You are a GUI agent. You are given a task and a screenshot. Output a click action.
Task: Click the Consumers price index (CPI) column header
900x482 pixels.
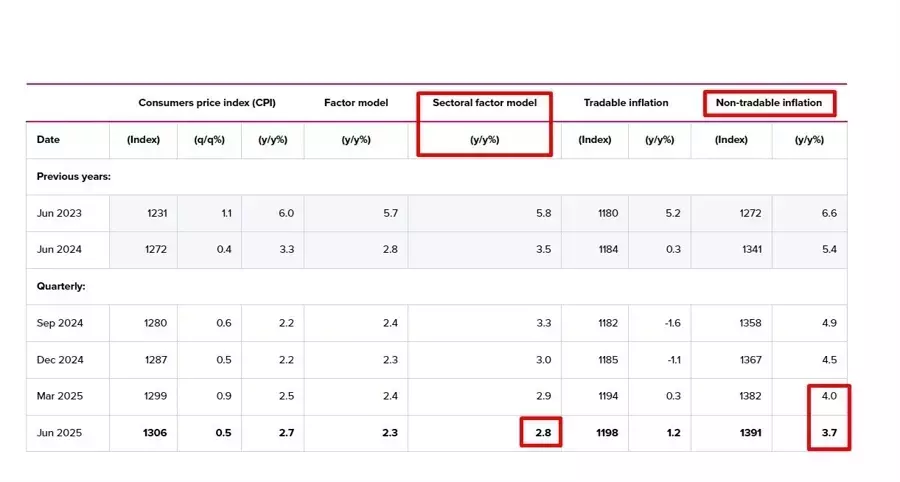coord(207,103)
